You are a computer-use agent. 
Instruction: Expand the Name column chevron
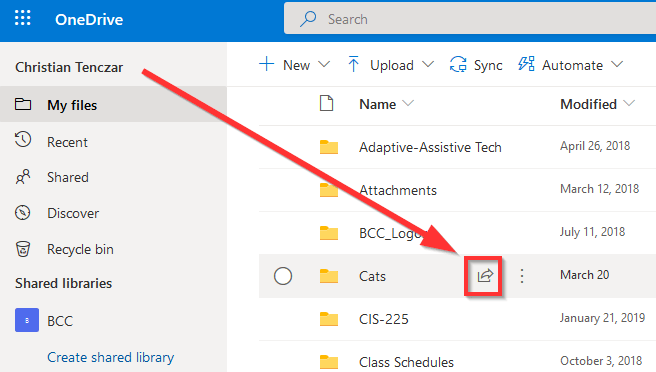point(408,103)
